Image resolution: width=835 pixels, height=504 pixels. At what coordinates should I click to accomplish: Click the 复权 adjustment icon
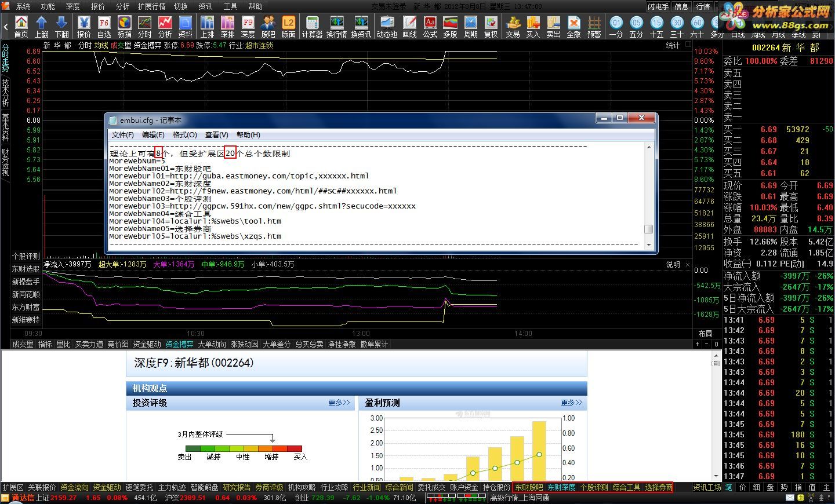pos(491,27)
